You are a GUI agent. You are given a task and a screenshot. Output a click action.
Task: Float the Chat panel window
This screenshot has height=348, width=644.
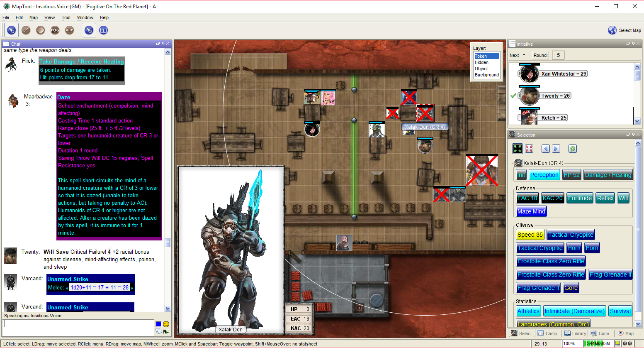[158, 44]
